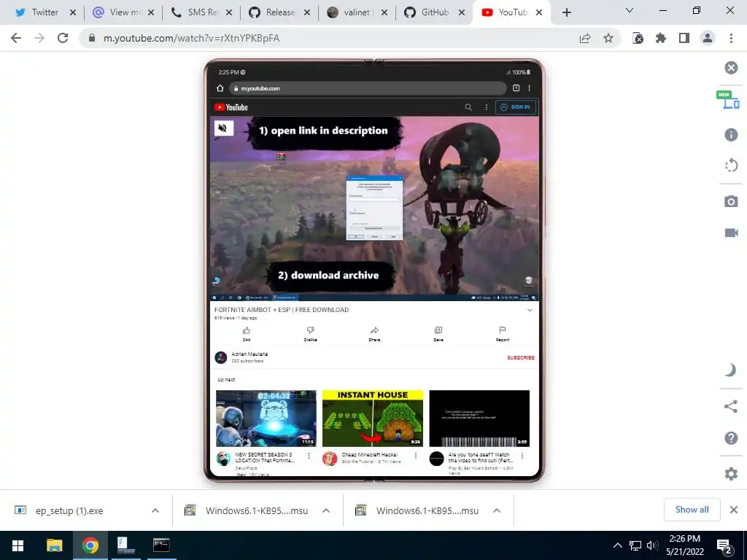This screenshot has height=560, width=747.
Task: Open the Chrome extensions puzzle icon
Action: 661,38
